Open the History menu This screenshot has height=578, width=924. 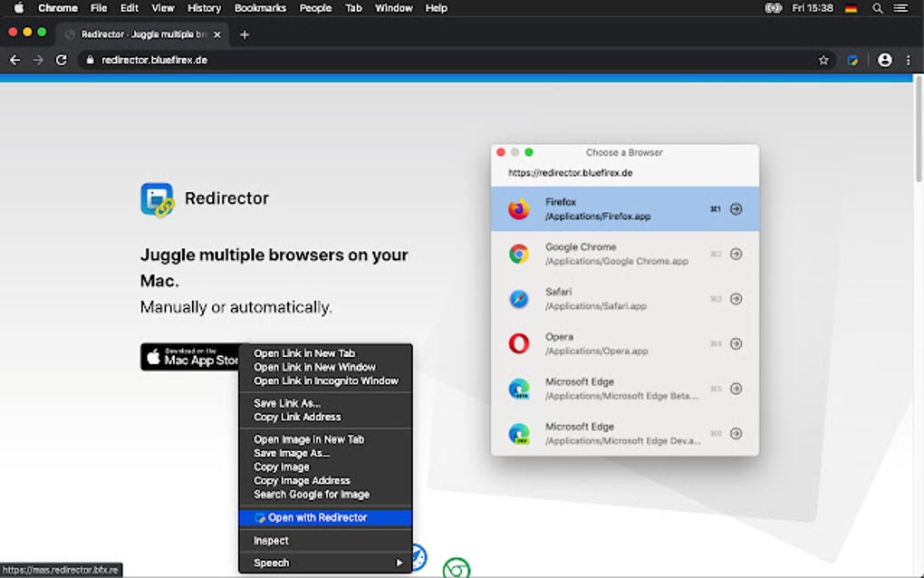tap(203, 8)
